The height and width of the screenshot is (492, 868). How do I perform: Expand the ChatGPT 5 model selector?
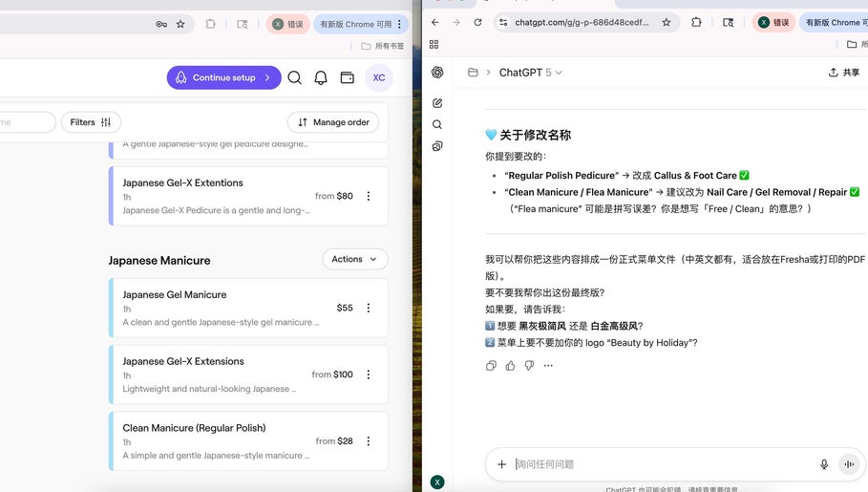coord(531,73)
